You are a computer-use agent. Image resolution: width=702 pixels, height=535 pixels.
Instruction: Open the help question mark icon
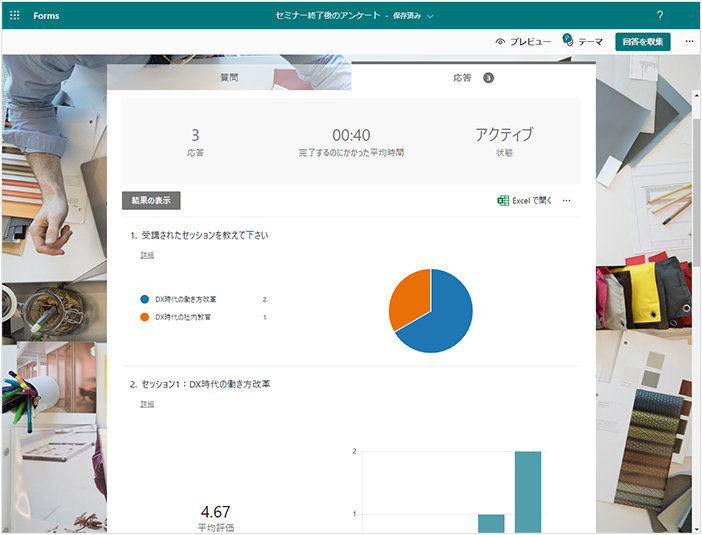[x=660, y=16]
